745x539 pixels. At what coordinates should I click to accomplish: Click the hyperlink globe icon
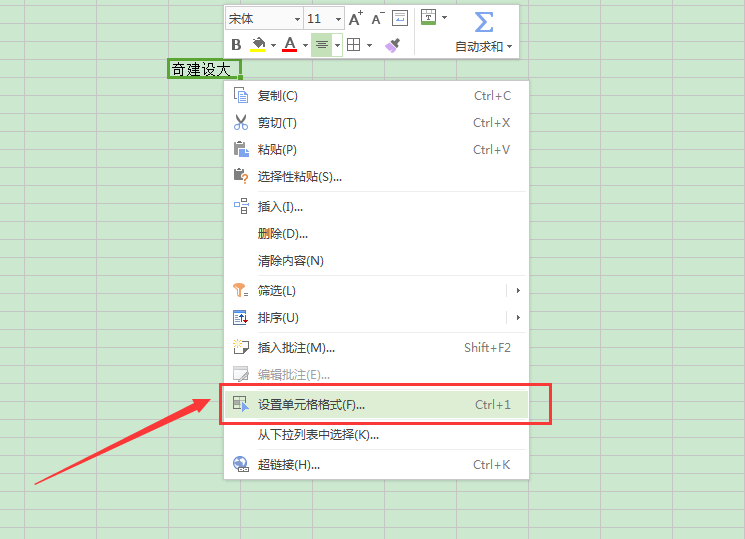point(241,464)
